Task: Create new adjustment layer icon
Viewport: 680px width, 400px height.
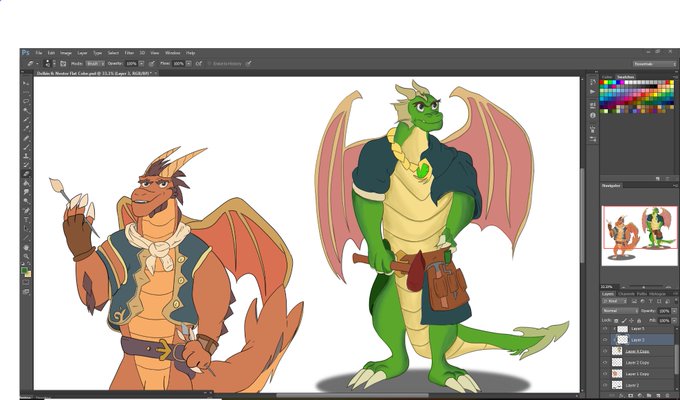Action: (x=640, y=395)
